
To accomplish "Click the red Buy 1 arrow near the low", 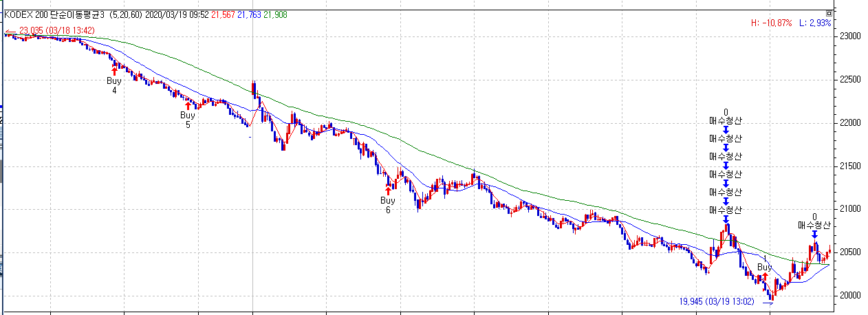I will tap(765, 276).
